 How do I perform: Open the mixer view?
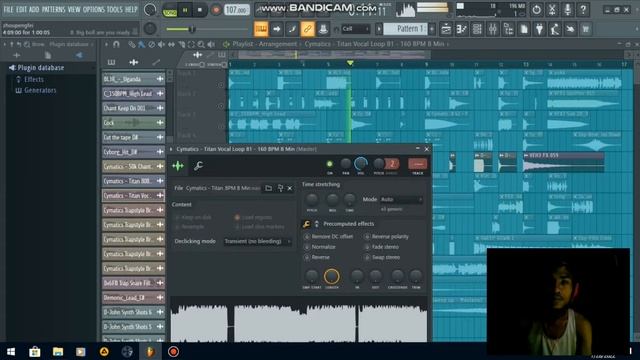(493, 29)
